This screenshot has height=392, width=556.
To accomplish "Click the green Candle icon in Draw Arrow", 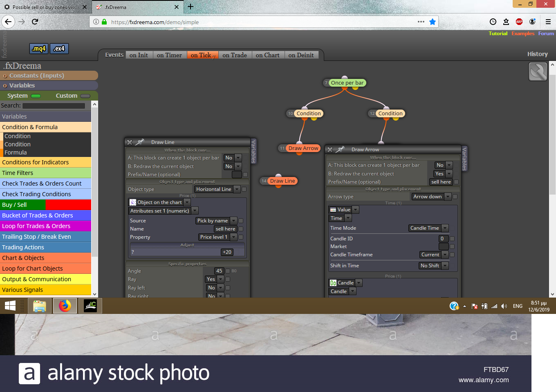I will tap(333, 283).
